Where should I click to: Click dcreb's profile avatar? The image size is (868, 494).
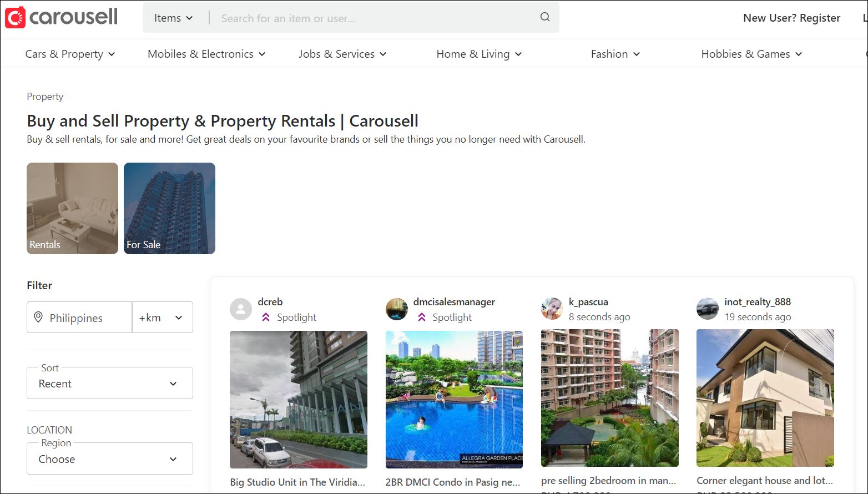241,309
